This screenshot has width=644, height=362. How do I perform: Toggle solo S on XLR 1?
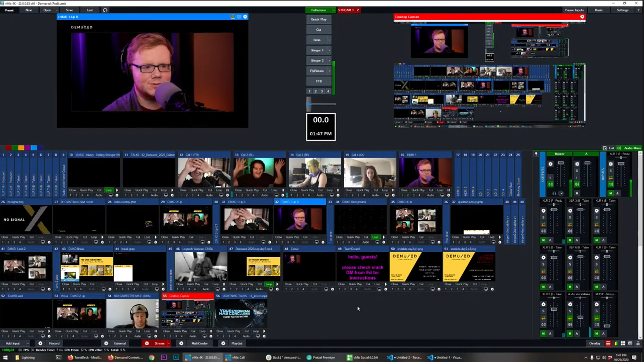tap(611, 171)
